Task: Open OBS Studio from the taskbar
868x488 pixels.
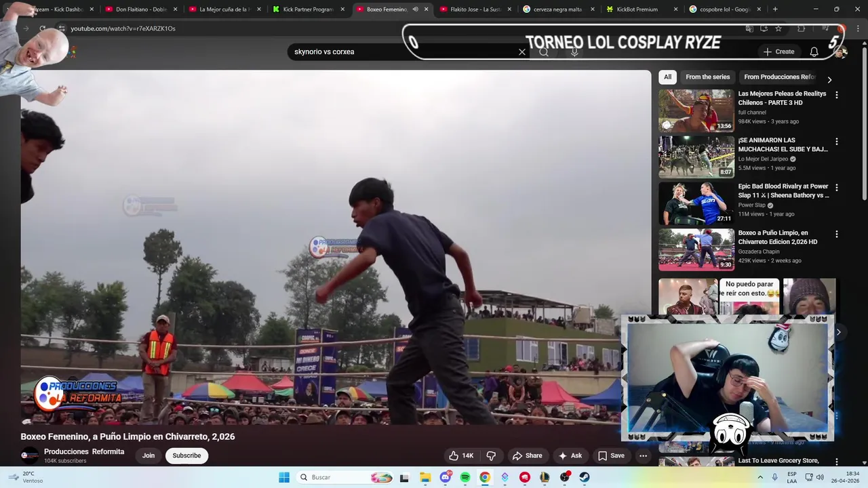Action: point(564,477)
